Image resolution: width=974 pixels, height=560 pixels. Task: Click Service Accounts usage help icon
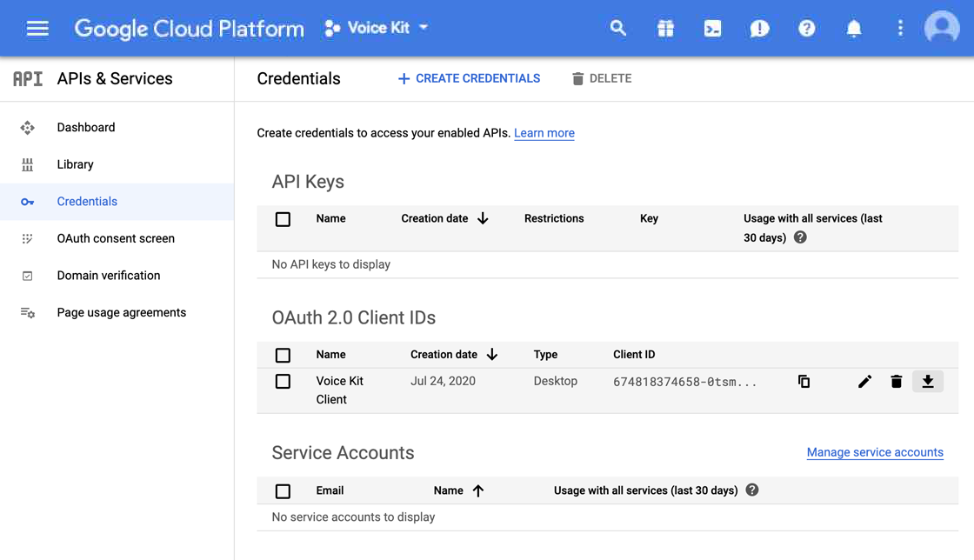point(751,490)
